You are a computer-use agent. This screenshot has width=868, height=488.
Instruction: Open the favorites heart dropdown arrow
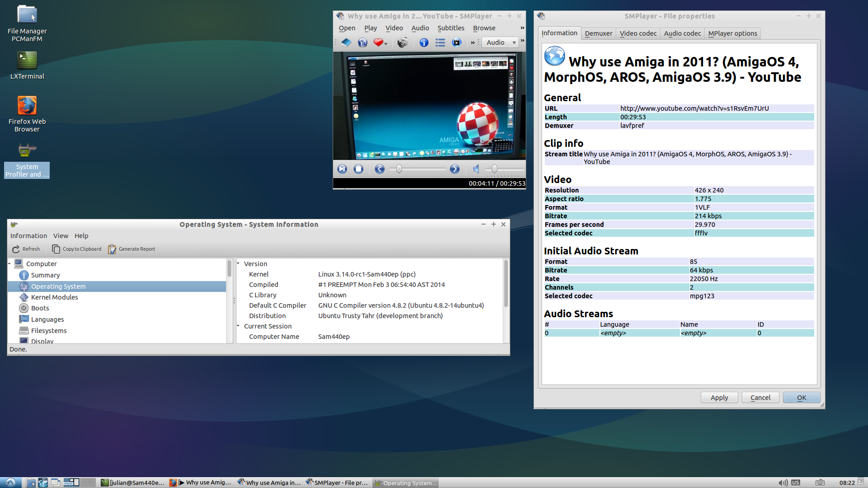[x=386, y=44]
